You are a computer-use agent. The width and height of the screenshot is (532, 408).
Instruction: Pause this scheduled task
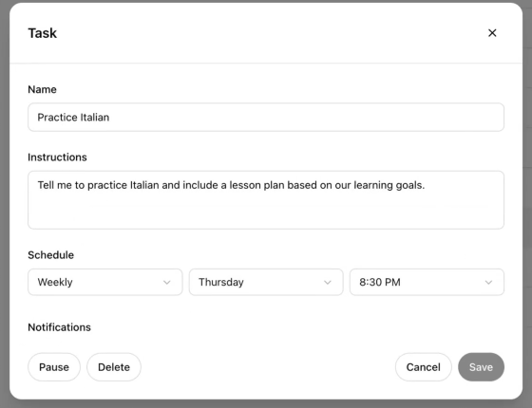[54, 367]
